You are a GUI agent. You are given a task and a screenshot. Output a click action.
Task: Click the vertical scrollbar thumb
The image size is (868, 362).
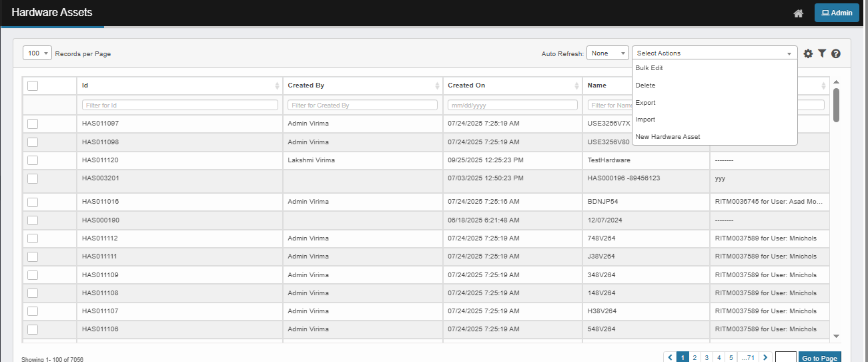836,105
